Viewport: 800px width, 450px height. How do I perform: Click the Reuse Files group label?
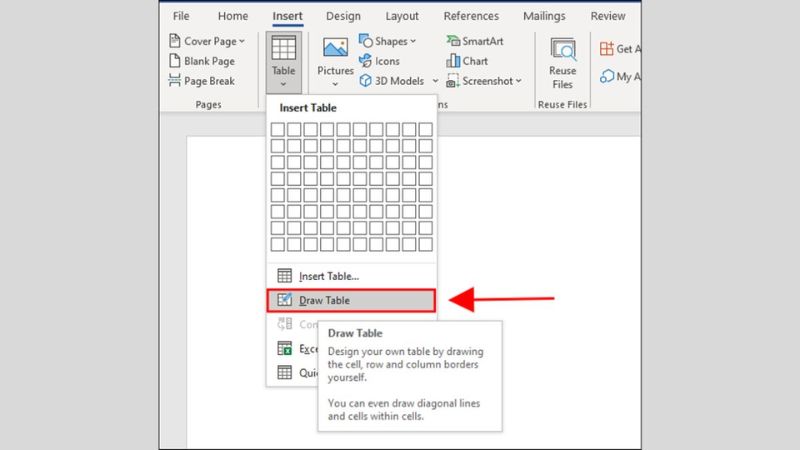coord(562,105)
